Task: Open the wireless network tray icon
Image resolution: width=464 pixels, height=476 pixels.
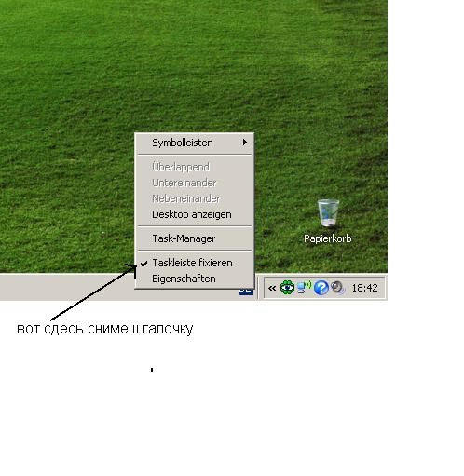Action: (x=304, y=287)
